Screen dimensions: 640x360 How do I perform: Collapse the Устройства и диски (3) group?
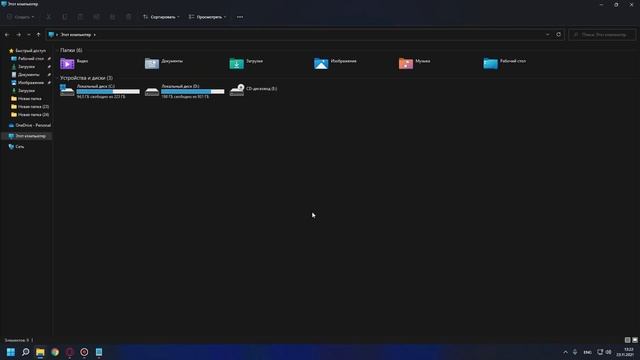86,78
